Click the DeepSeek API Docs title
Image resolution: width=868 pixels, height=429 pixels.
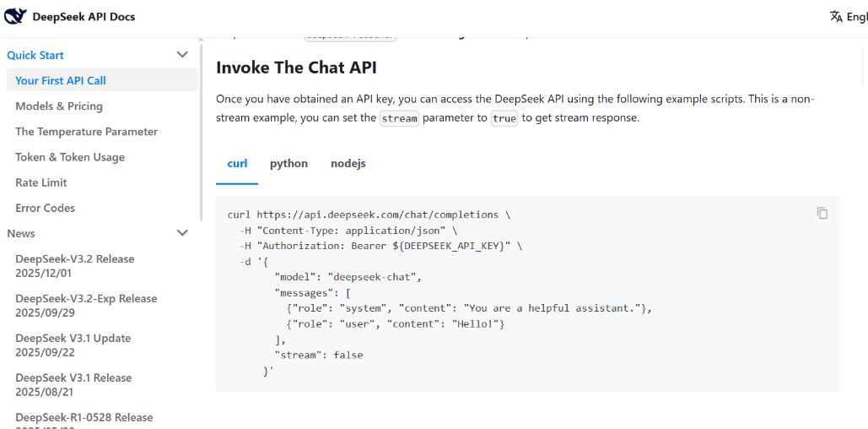point(84,17)
